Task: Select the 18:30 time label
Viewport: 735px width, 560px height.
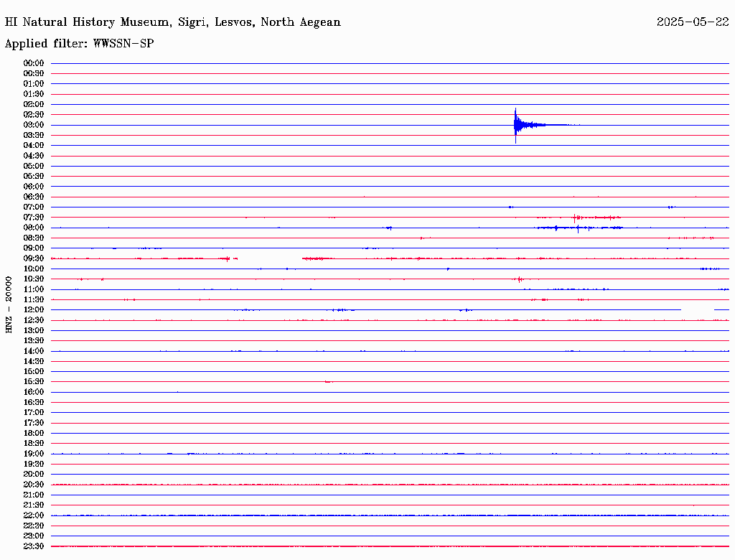Action: 34,443
